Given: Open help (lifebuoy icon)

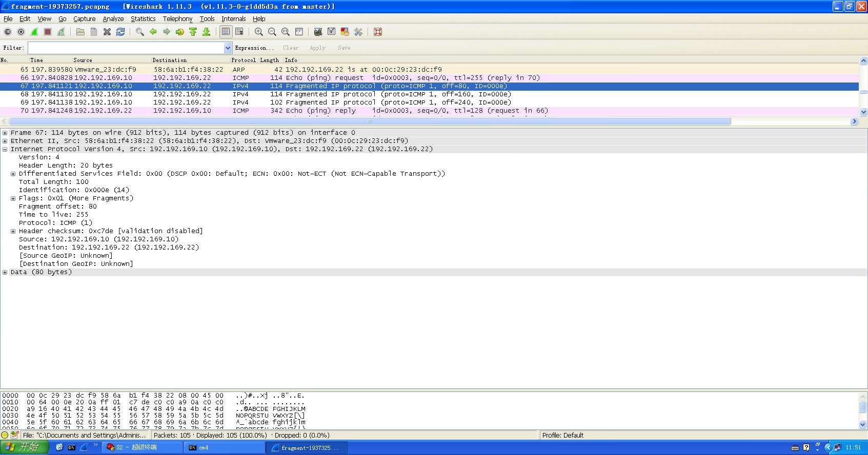Looking at the screenshot, I should (x=377, y=32).
